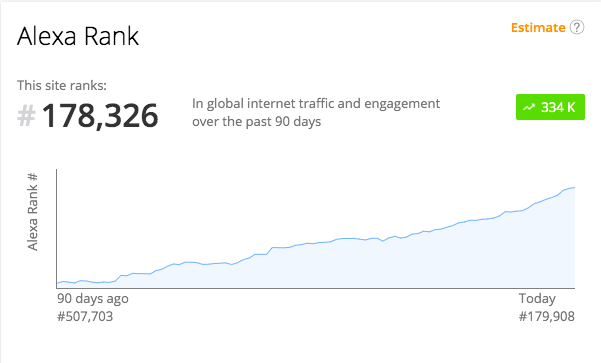
Task: Click the 'This site ranks:' label
Action: (x=62, y=85)
